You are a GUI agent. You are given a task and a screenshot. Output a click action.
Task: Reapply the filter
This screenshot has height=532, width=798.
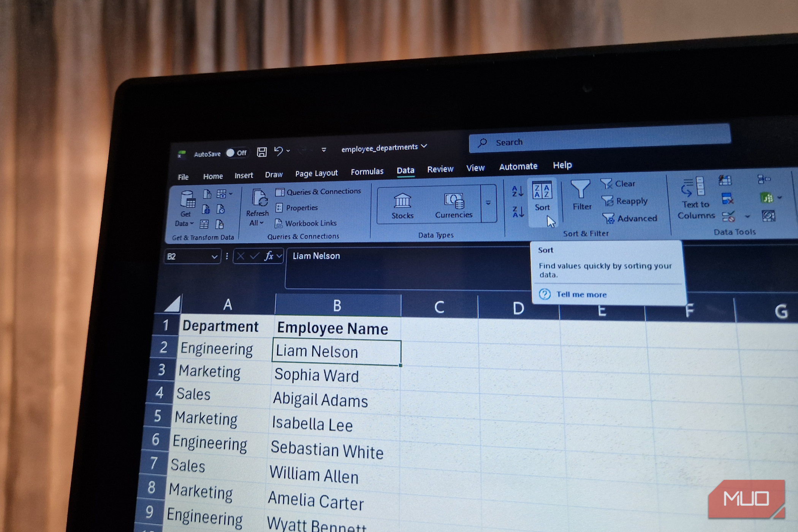(x=624, y=201)
